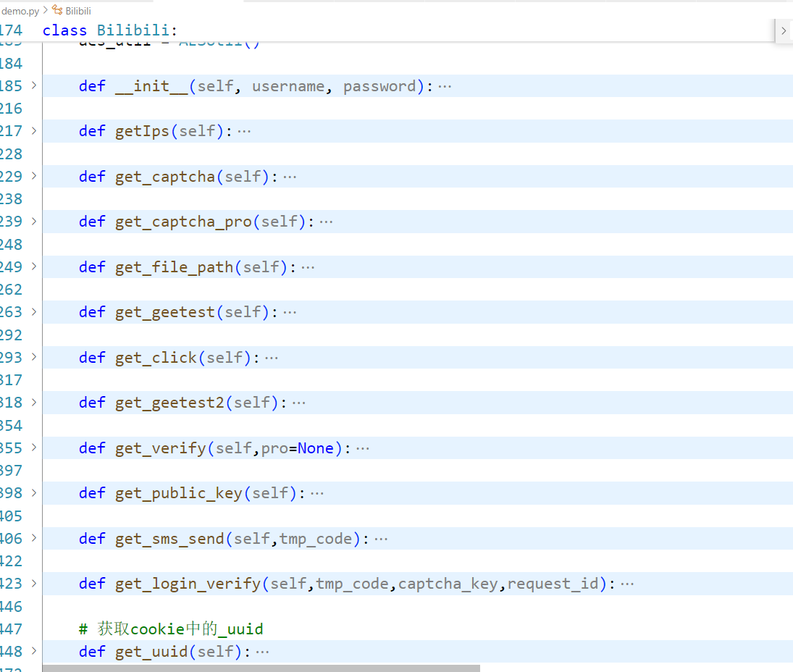Click the pro parameter in get_verify
Viewport: 793px width, 672px height.
274,448
